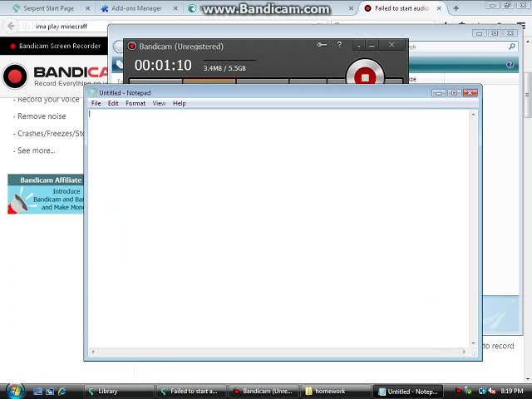Click Notepad's horizontal scrollbar left arrow
The height and width of the screenshot is (399, 532).
[92, 352]
